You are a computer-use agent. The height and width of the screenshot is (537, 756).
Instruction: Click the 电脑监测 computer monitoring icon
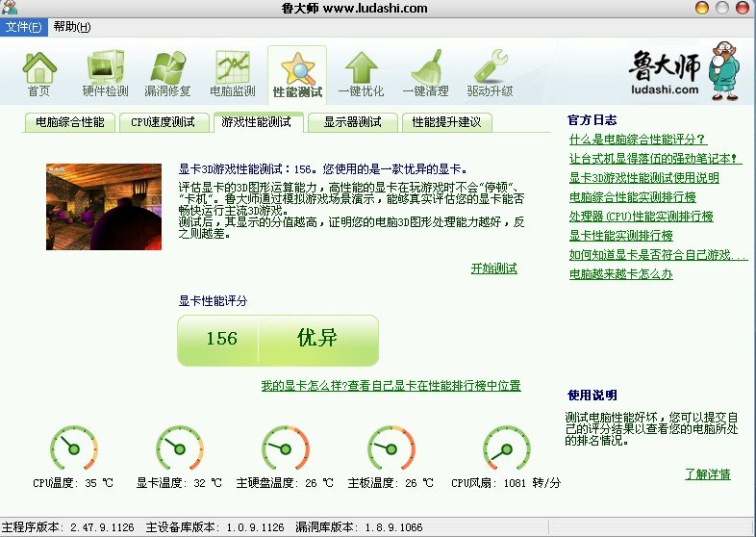233,74
